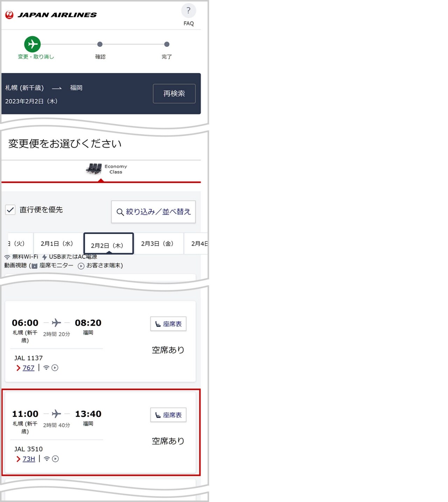This screenshot has width=448, height=502.
Task: Open 座席表 for JAL 1137
Action: click(x=168, y=324)
